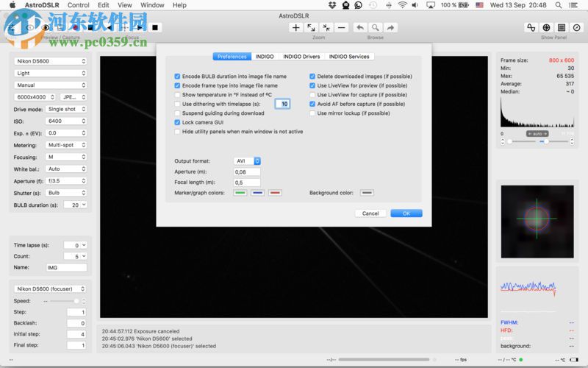
Task: Switch to the INDIGO Services tab
Action: (349, 57)
